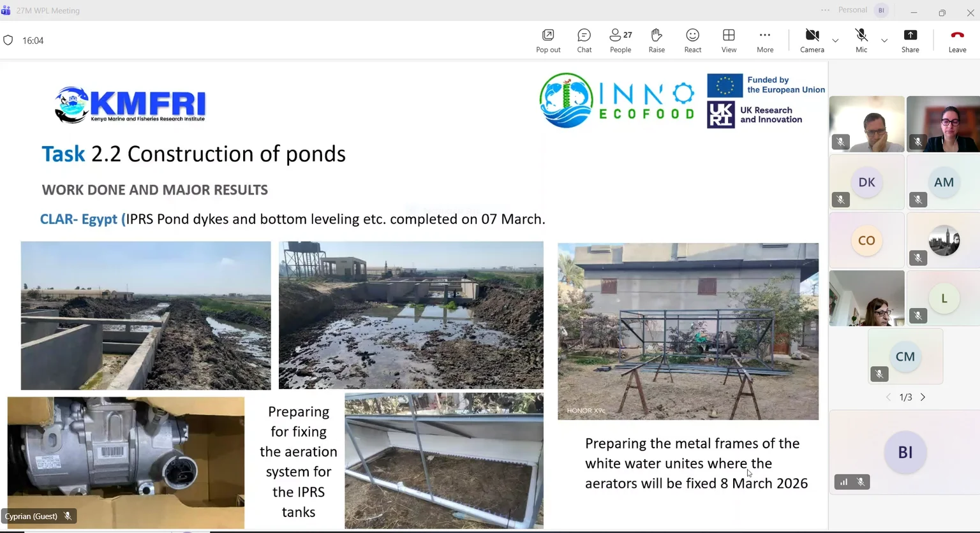Image resolution: width=980 pixels, height=533 pixels.
Task: Go to previous page of participants
Action: [888, 397]
